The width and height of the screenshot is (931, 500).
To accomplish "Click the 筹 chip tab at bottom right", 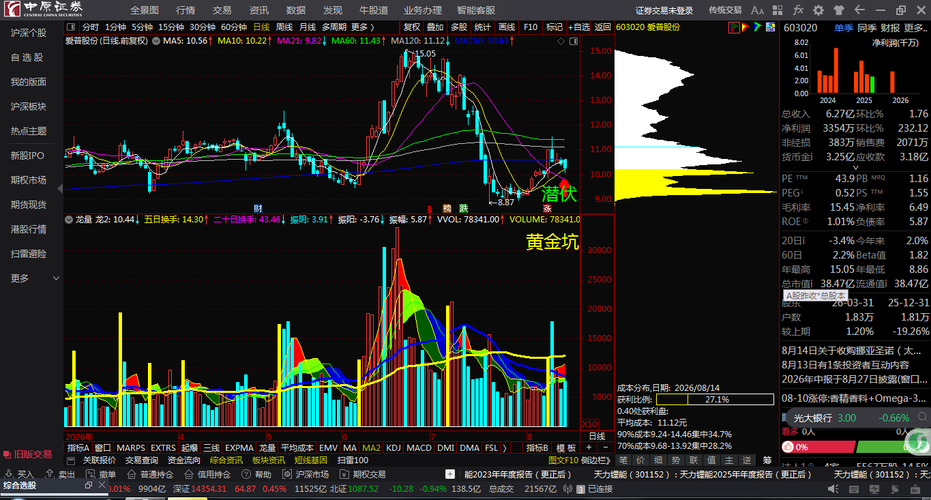I will (767, 460).
